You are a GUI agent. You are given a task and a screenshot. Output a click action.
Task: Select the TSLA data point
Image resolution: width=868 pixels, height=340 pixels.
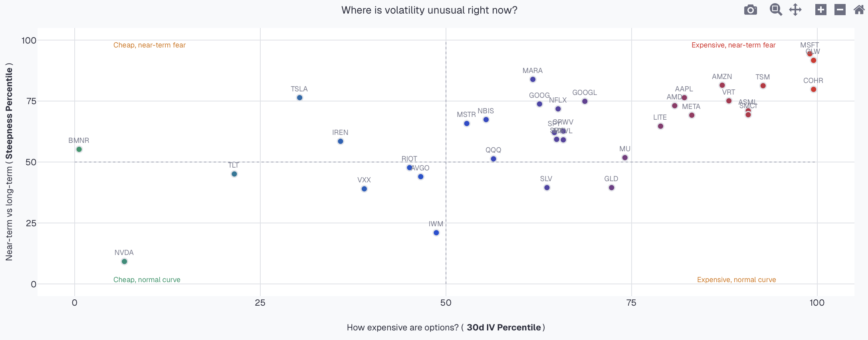[x=299, y=97]
